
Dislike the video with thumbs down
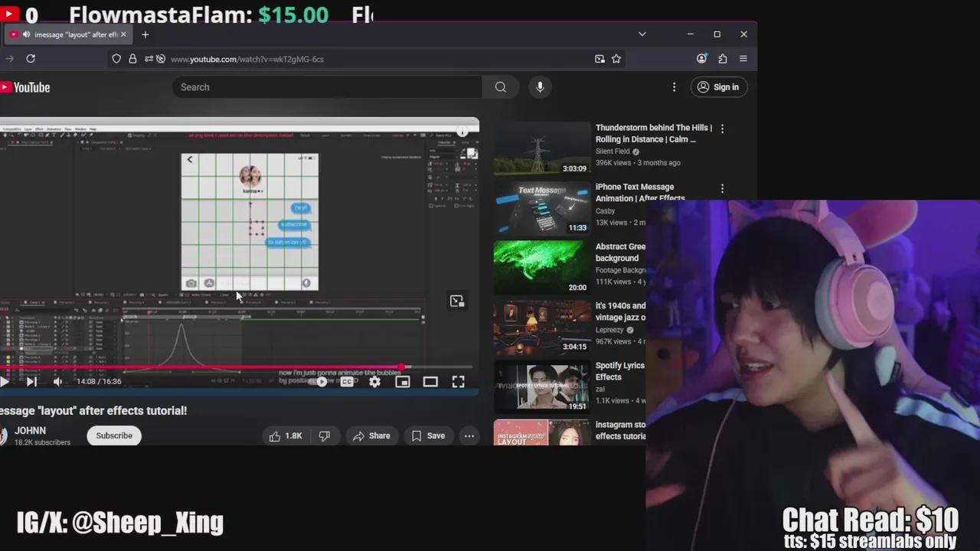325,435
